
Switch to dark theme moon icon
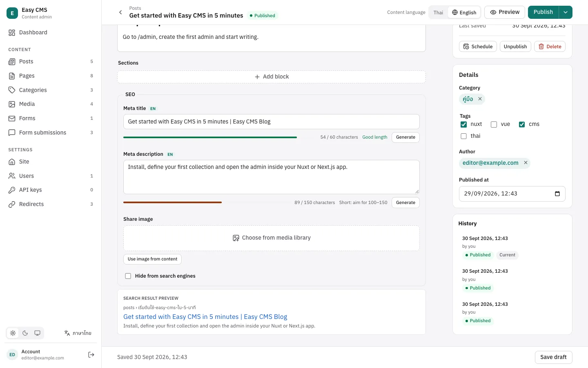click(x=25, y=333)
